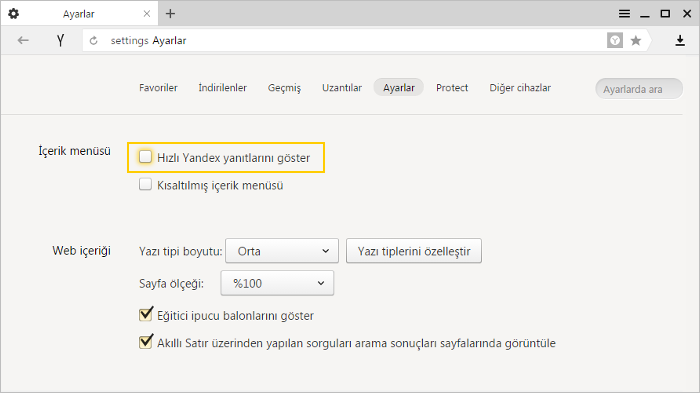Screen dimensions: 700x393
Task: Click Yazı tiplerini özelleştir button
Action: point(414,251)
